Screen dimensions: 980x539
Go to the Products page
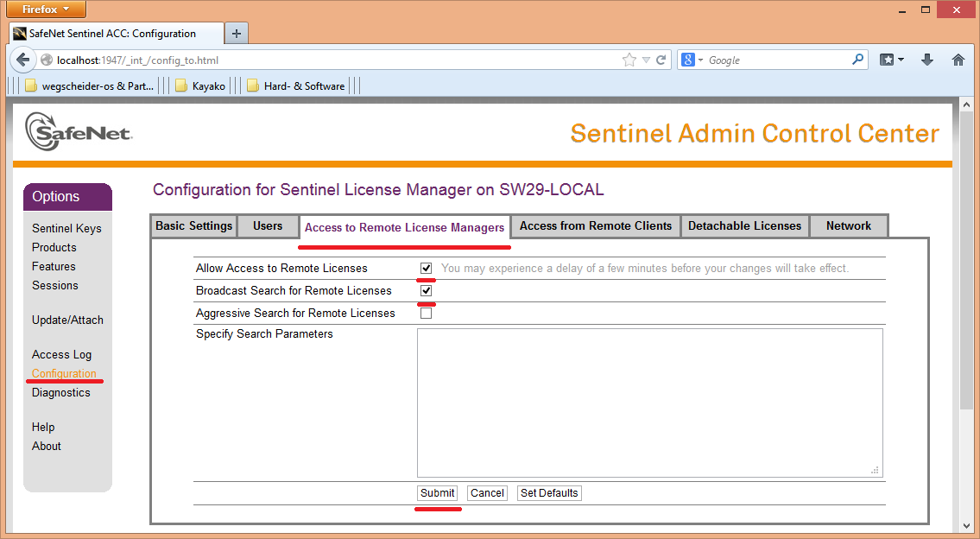click(x=54, y=247)
